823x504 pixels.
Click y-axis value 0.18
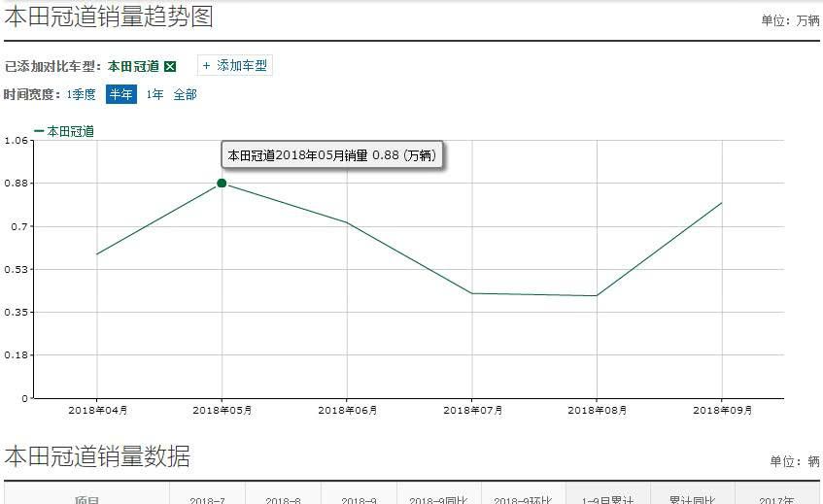(16, 355)
